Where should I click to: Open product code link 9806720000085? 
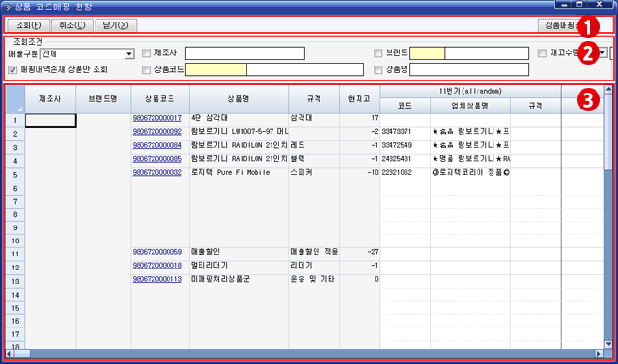157,159
